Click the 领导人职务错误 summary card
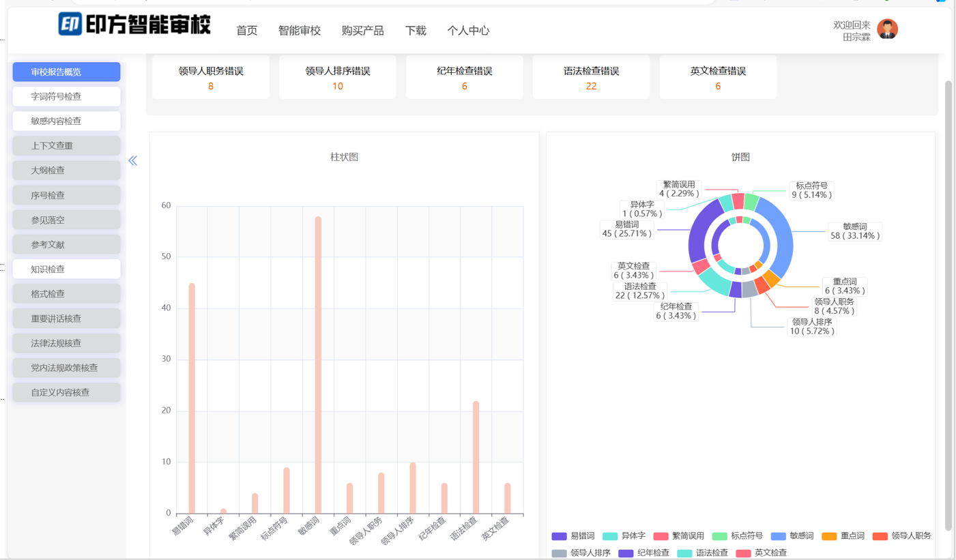 (x=211, y=77)
